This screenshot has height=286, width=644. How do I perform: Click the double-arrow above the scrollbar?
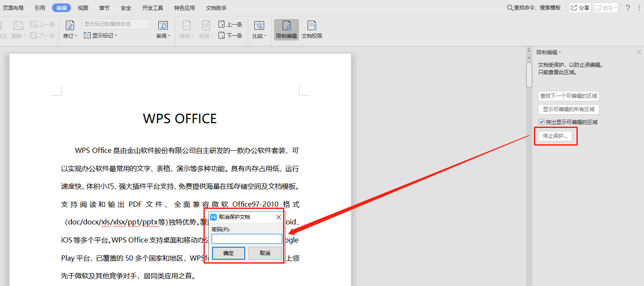pyautogui.click(x=529, y=51)
